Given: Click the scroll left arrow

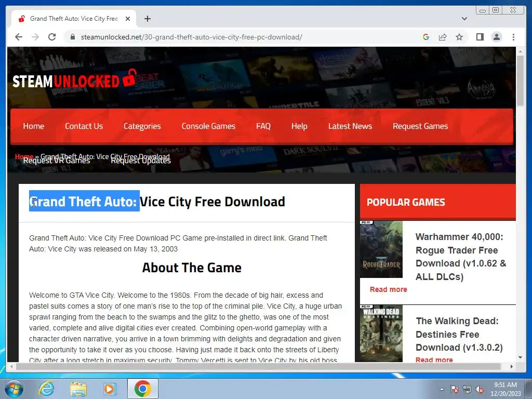Looking at the screenshot, I should pyautogui.click(x=11, y=366).
